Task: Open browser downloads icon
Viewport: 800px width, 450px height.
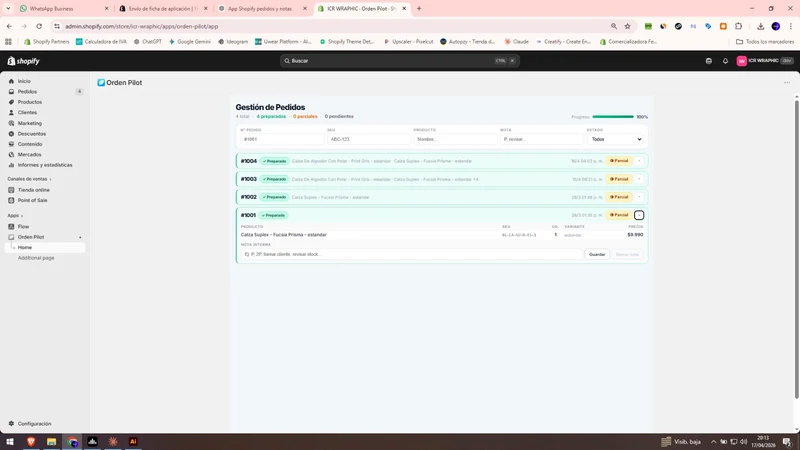Action: coord(760,27)
